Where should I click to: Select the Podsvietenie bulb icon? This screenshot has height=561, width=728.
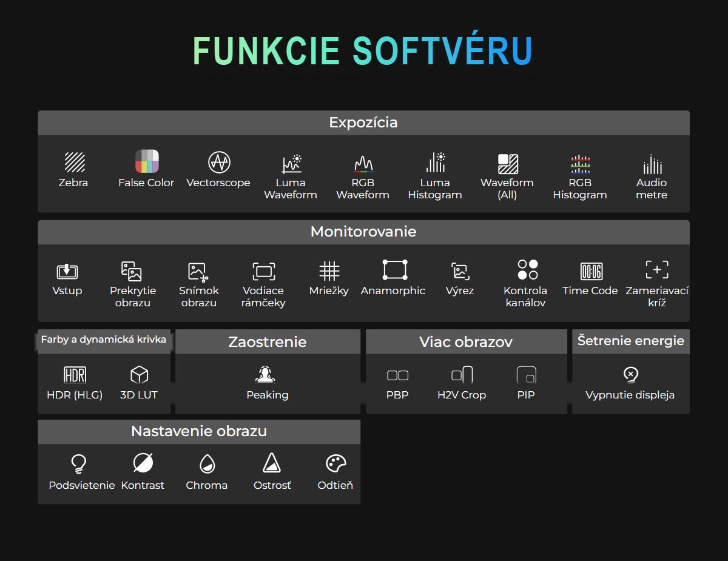click(78, 464)
